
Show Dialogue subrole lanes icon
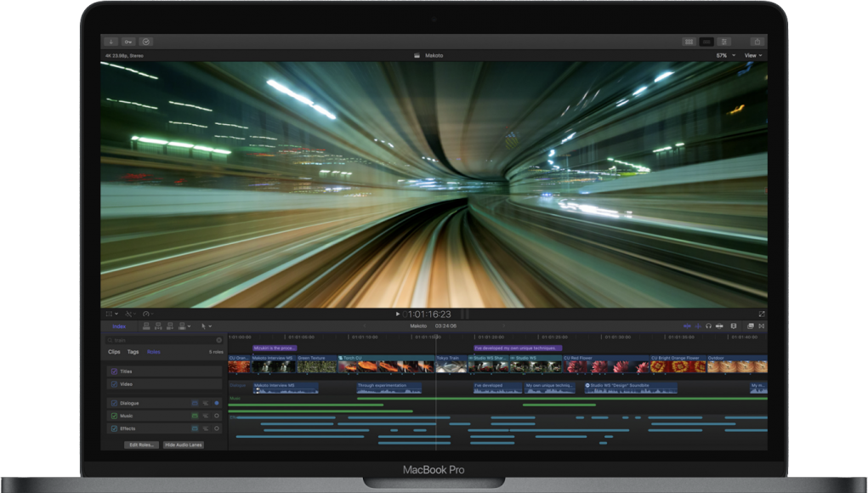coord(206,404)
